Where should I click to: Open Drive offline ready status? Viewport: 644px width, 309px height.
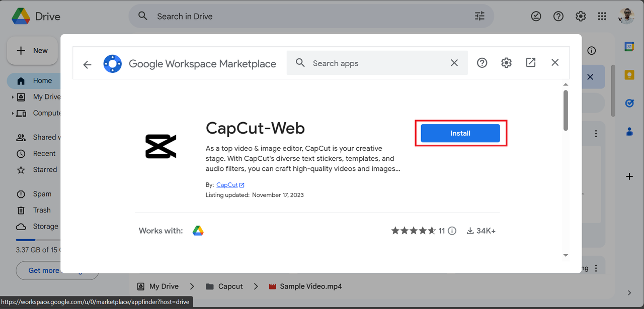coord(536,16)
